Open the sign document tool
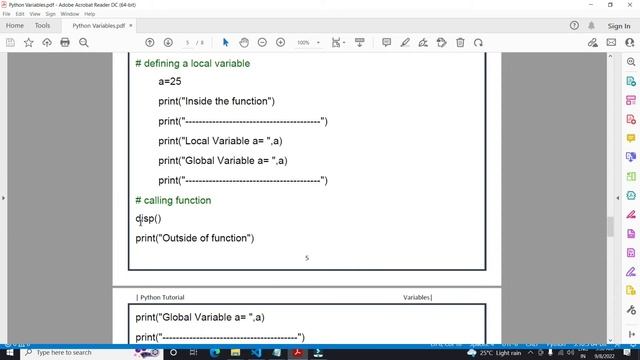Viewport: 640px width, 360px height. click(423, 42)
